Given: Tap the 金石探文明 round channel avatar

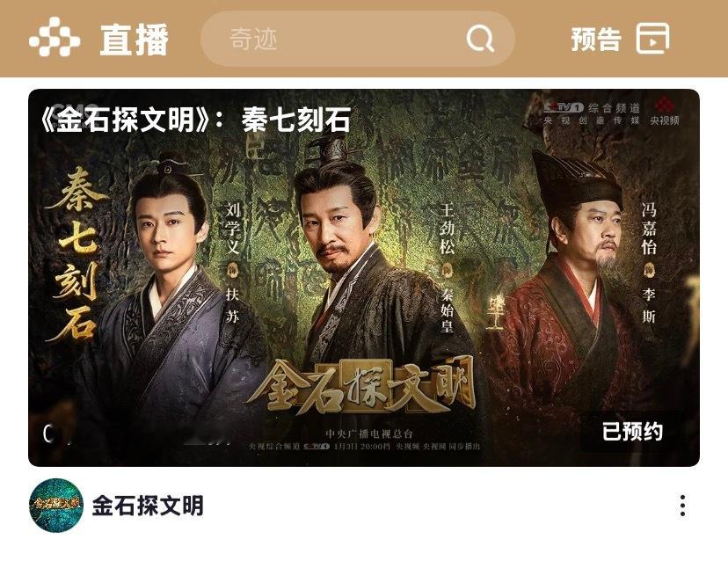Looking at the screenshot, I should click(x=55, y=506).
